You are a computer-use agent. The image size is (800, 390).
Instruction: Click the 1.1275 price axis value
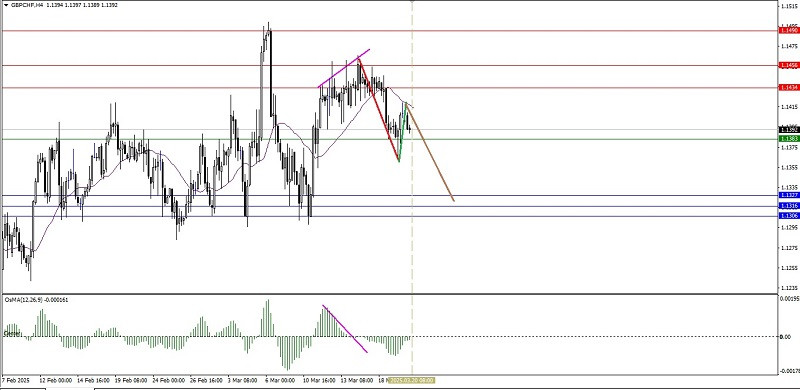pos(789,248)
